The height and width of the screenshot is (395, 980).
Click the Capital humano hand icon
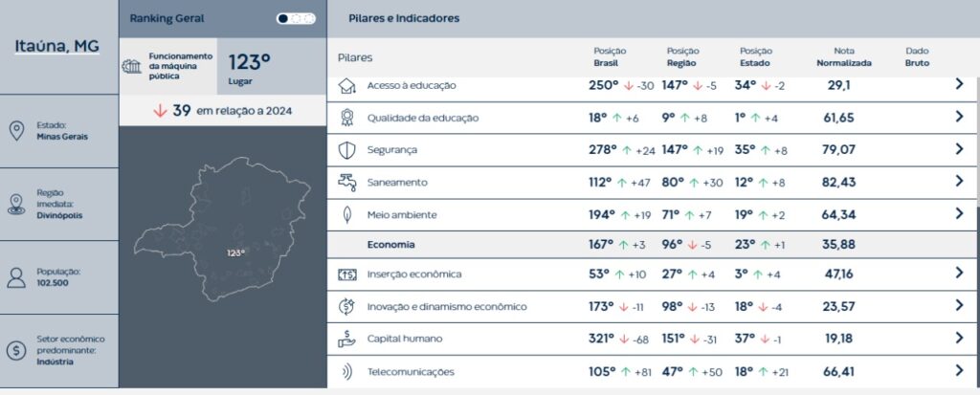345,339
